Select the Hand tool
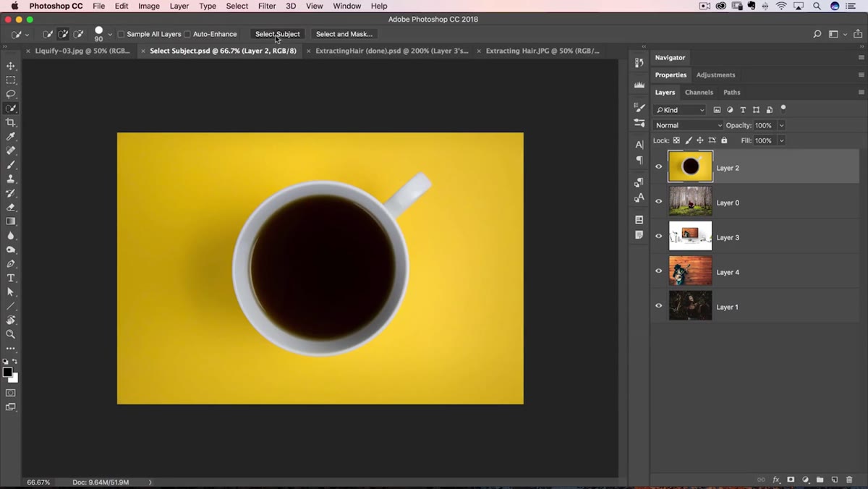The image size is (868, 489). point(11,320)
